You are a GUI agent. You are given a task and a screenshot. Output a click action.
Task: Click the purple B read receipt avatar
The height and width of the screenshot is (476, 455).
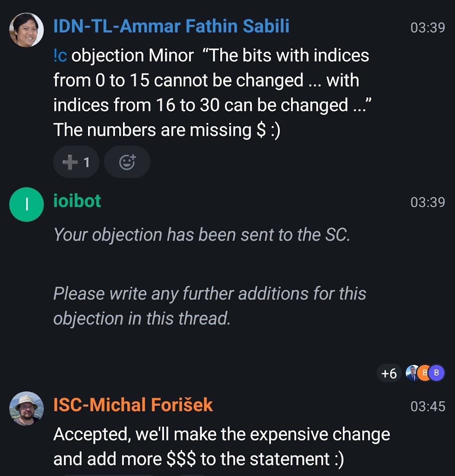(x=436, y=373)
